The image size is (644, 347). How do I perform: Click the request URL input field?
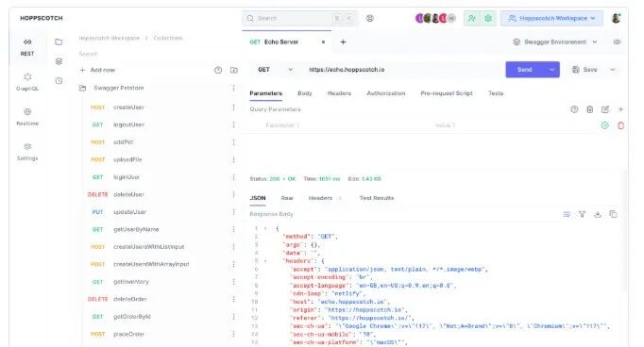click(402, 70)
